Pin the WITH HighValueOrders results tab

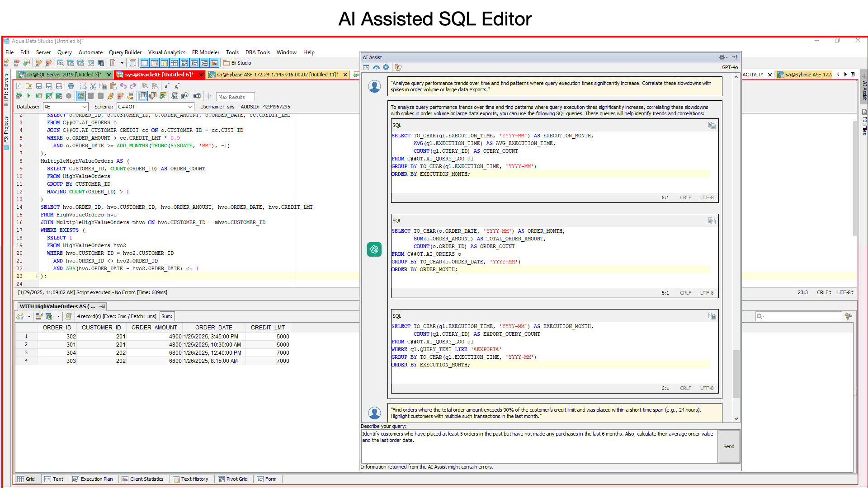[103, 306]
